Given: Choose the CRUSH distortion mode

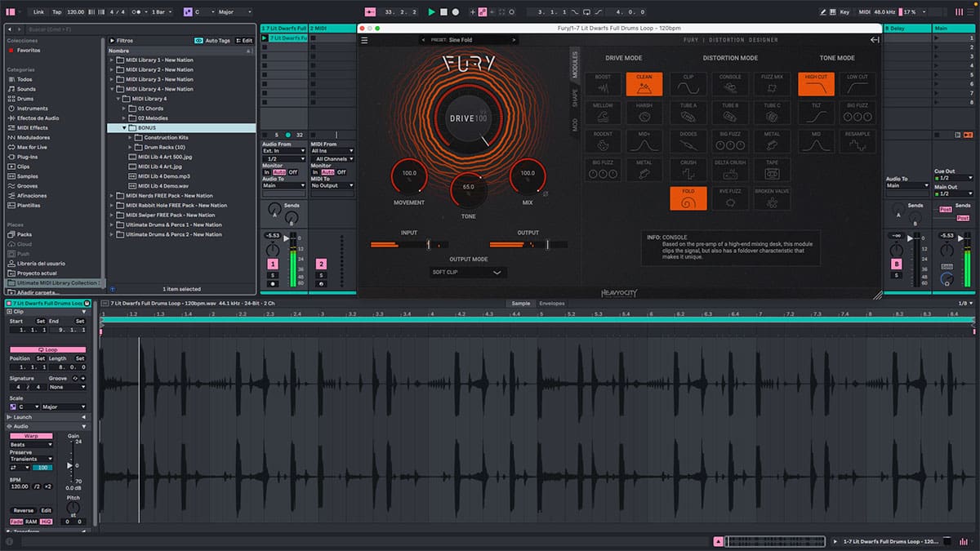Looking at the screenshot, I should click(688, 170).
